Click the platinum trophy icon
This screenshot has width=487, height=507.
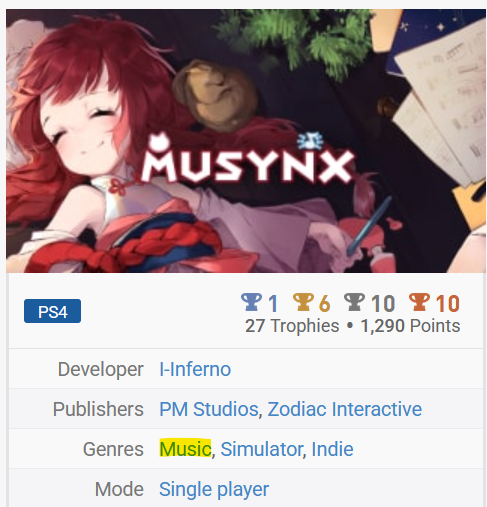[251, 302]
